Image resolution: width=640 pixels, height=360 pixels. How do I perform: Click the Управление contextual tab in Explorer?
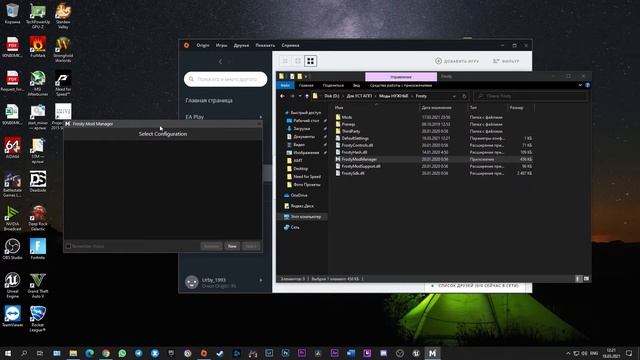(x=401, y=77)
